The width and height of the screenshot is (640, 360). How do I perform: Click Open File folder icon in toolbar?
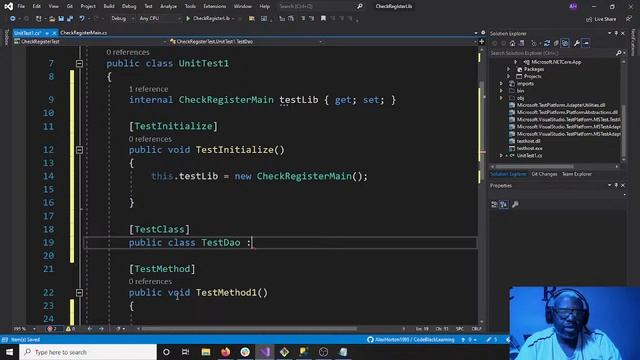coord(52,18)
